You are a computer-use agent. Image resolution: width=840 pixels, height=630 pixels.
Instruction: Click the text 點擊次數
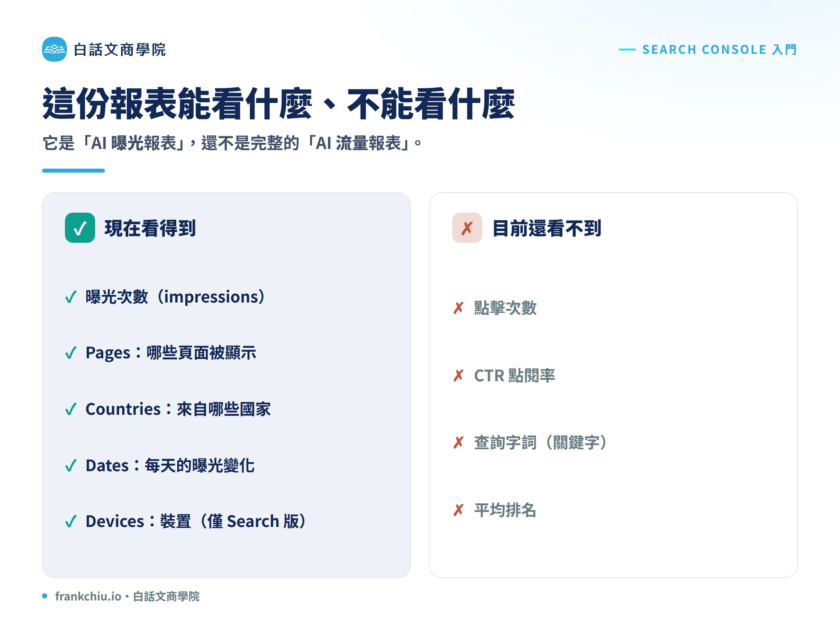(x=505, y=308)
